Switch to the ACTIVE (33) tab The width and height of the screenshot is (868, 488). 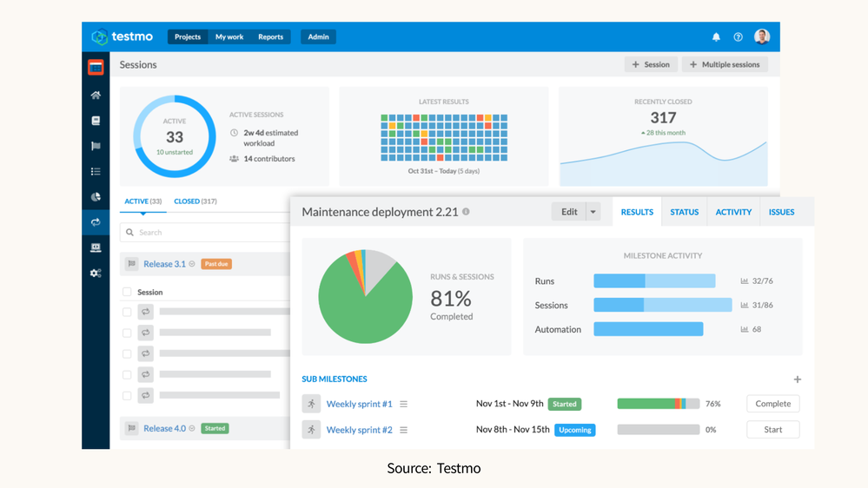142,201
